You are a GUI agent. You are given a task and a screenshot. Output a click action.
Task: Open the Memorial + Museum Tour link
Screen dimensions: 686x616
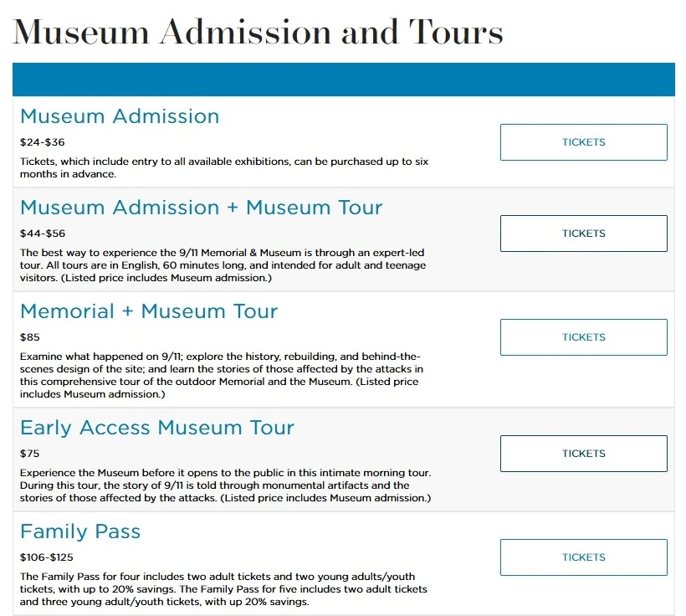coord(148,311)
